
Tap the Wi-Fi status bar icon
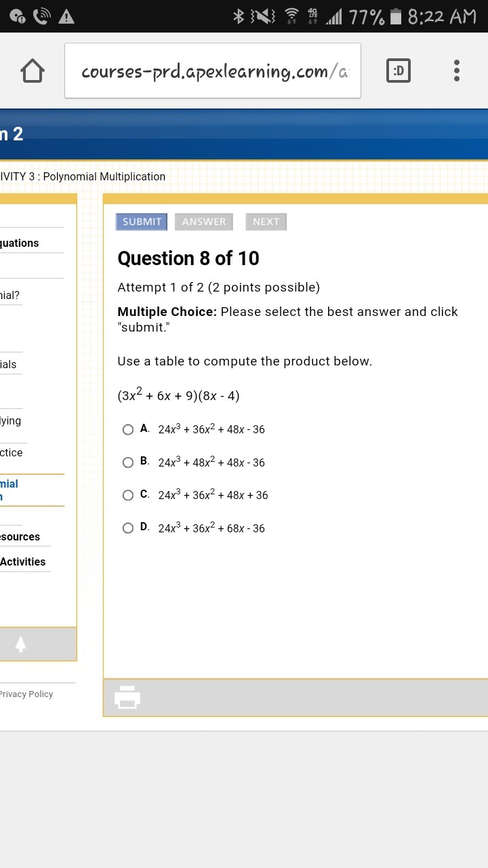(292, 16)
